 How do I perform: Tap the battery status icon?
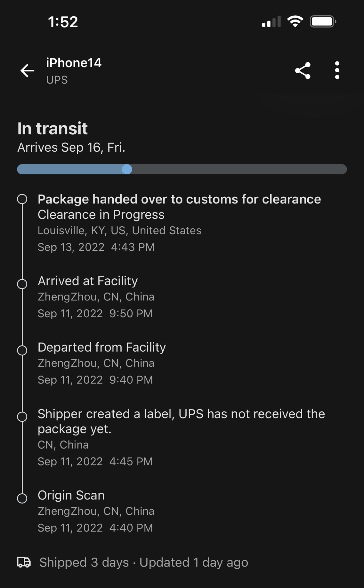coord(323,21)
